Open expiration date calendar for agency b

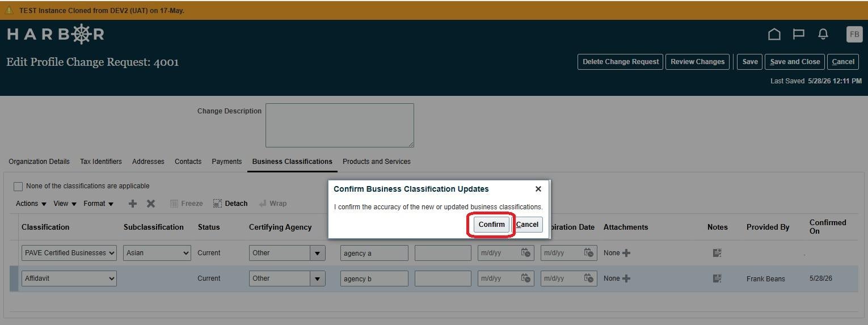589,278
